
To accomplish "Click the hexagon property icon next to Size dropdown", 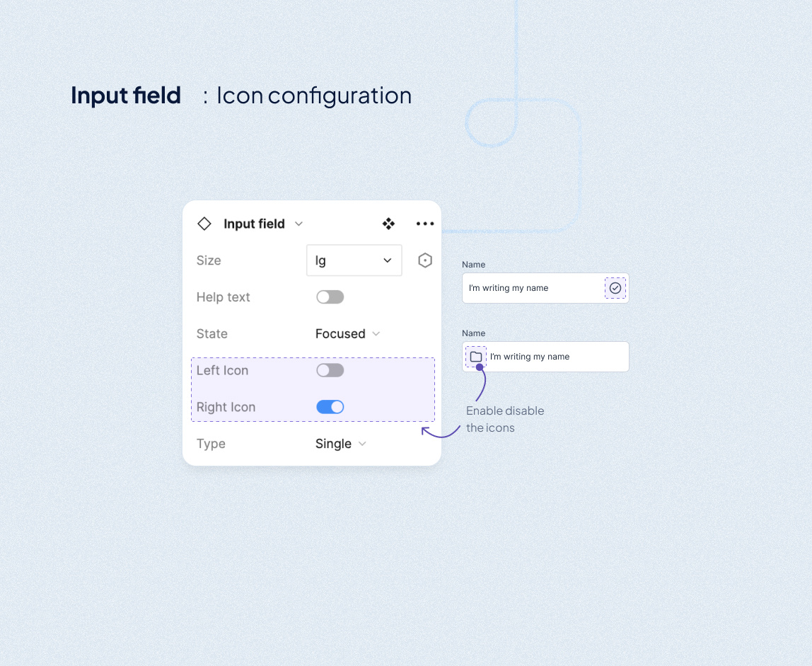I will (424, 260).
